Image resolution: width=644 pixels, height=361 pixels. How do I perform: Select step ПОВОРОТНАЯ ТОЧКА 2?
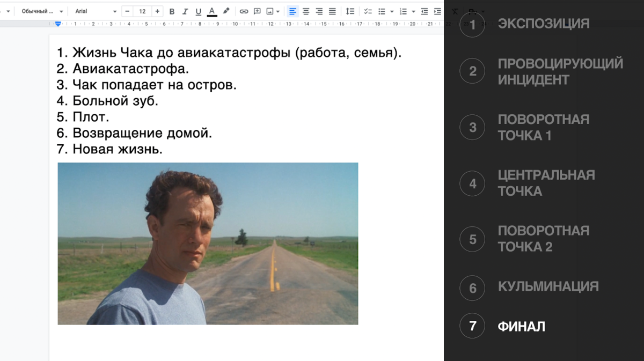(543, 239)
